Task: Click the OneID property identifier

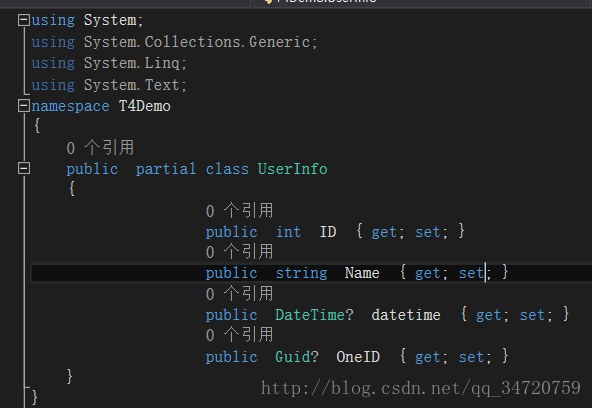Action: pyautogui.click(x=358, y=357)
